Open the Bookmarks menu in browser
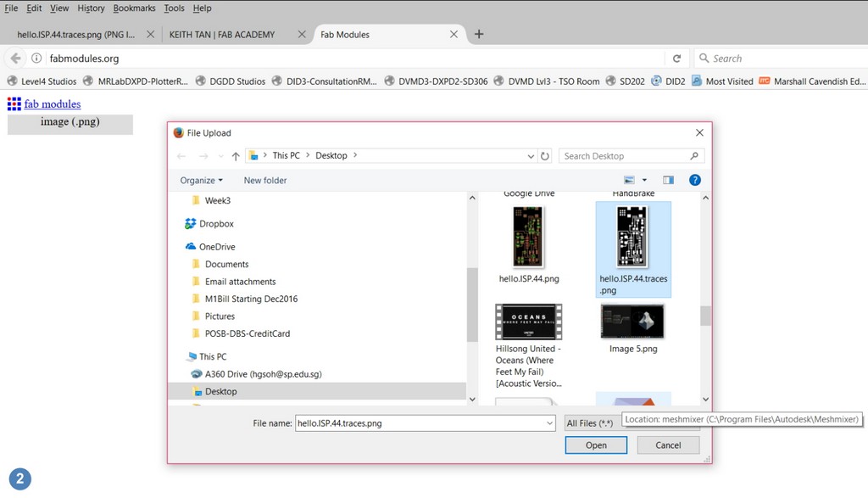The image size is (868, 498). click(134, 8)
